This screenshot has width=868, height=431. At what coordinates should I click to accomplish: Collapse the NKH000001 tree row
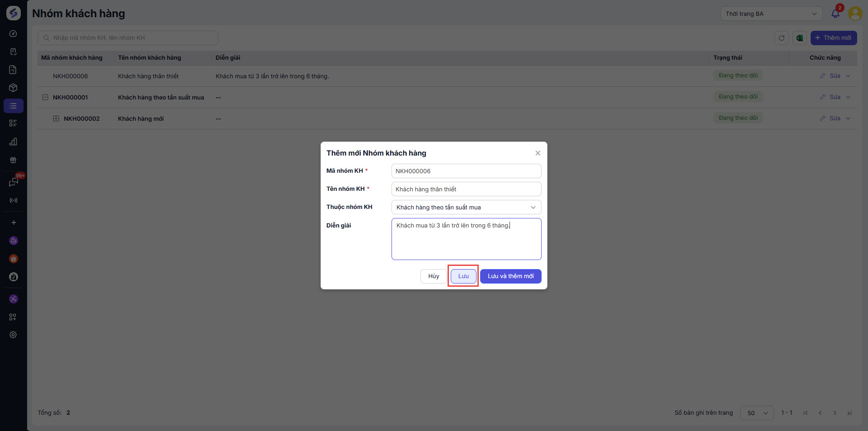point(45,97)
